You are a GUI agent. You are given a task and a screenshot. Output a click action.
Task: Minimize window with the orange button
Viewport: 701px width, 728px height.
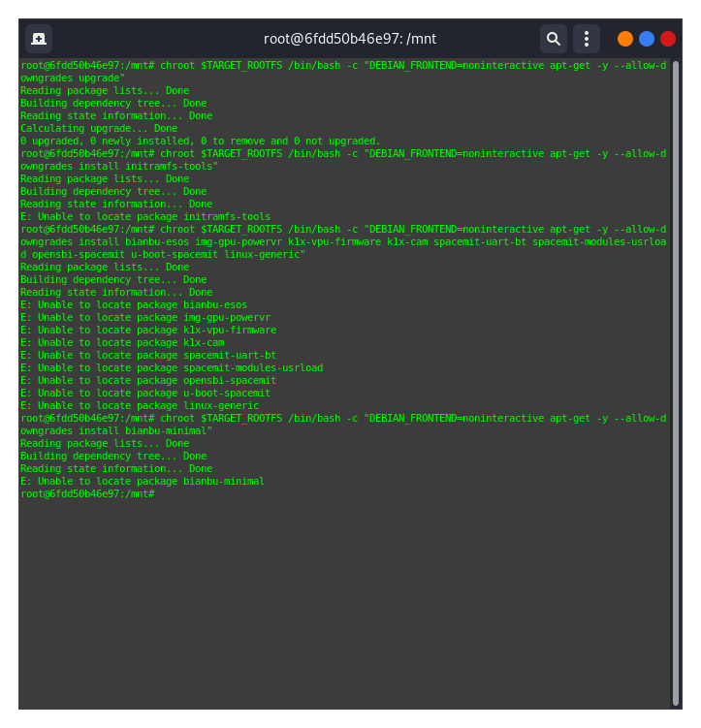tap(625, 39)
